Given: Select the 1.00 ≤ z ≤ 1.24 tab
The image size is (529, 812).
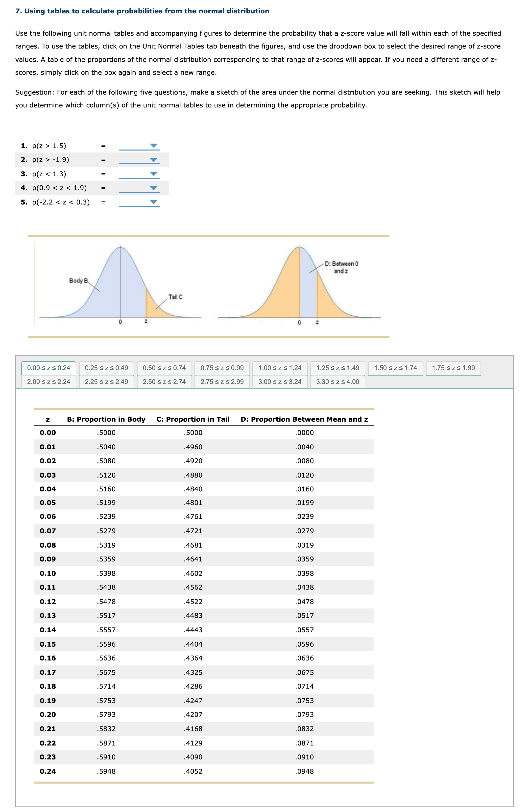Looking at the screenshot, I should tap(280, 368).
